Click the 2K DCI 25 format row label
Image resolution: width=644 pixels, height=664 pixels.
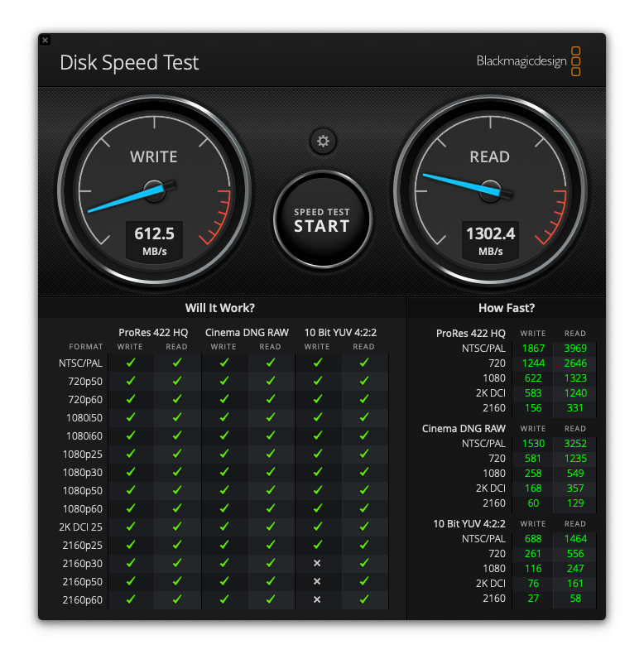click(x=80, y=527)
